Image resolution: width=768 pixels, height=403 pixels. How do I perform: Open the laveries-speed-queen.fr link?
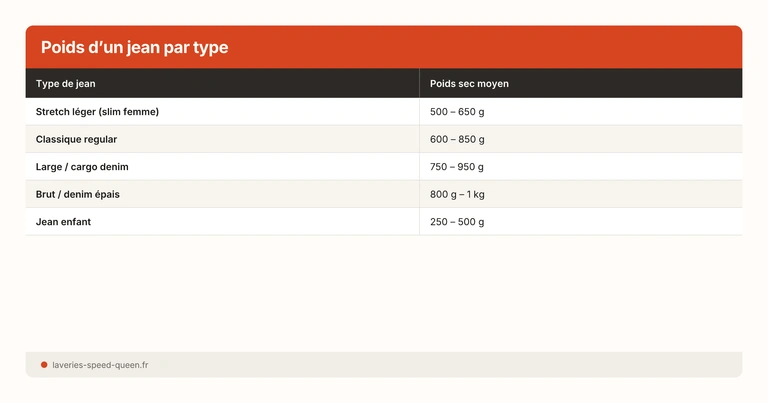point(100,365)
